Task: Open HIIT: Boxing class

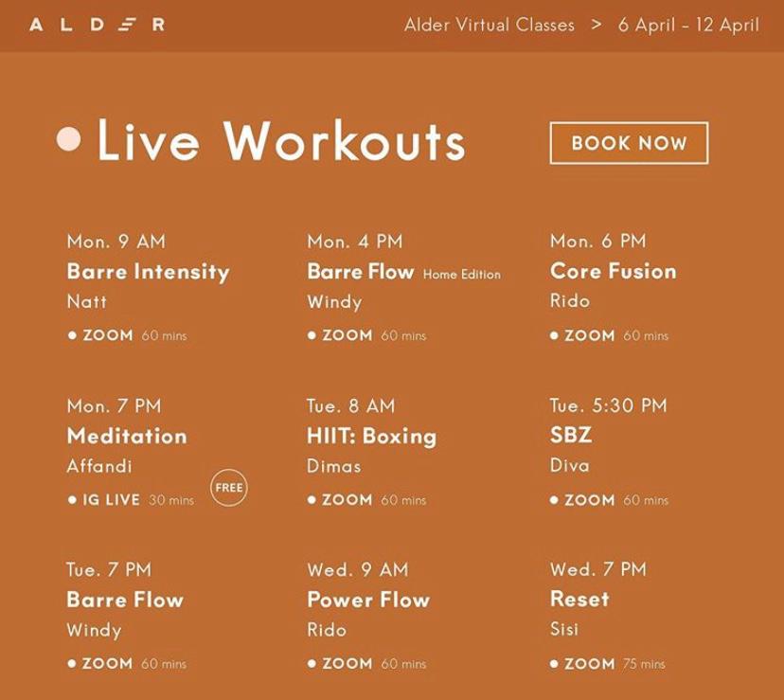Action: point(371,437)
